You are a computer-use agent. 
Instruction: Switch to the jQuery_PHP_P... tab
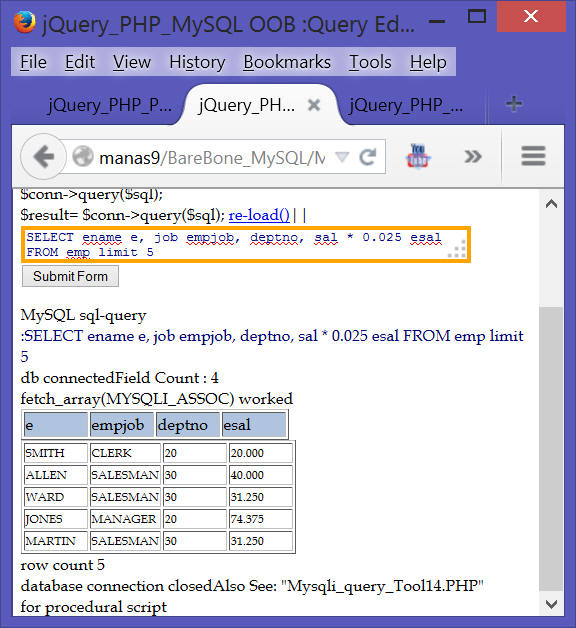[110, 105]
